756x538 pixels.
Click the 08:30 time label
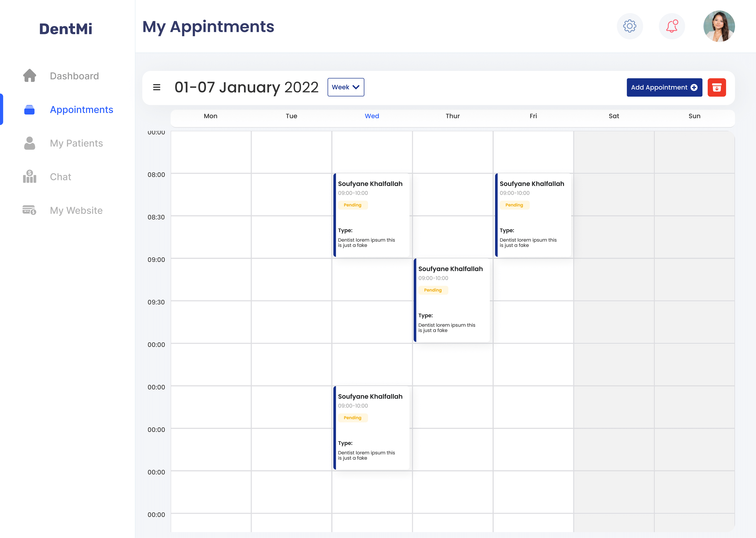click(156, 217)
